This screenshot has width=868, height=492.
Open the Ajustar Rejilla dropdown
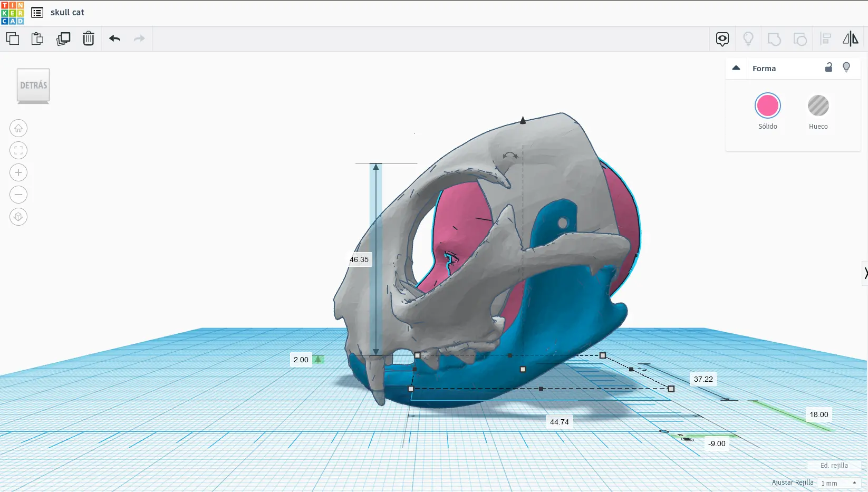[838, 483]
